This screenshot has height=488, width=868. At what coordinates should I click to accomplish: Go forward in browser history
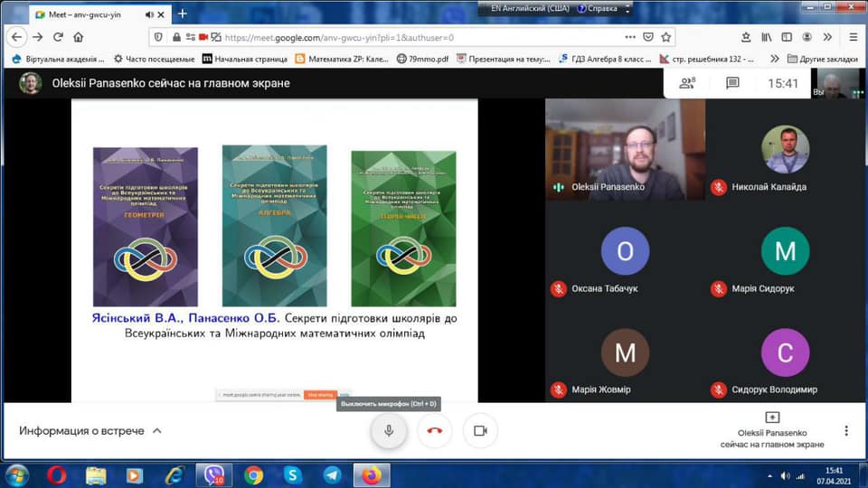click(38, 37)
